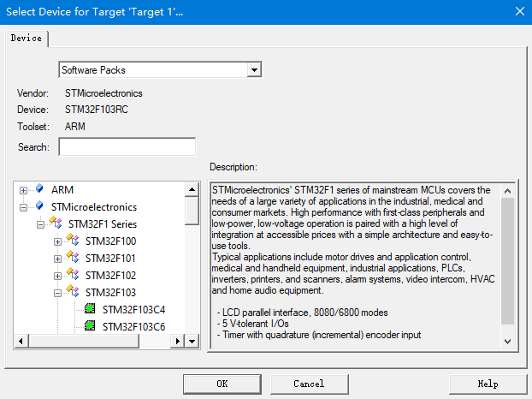Click the ARM vendor diamond icon

point(39,188)
